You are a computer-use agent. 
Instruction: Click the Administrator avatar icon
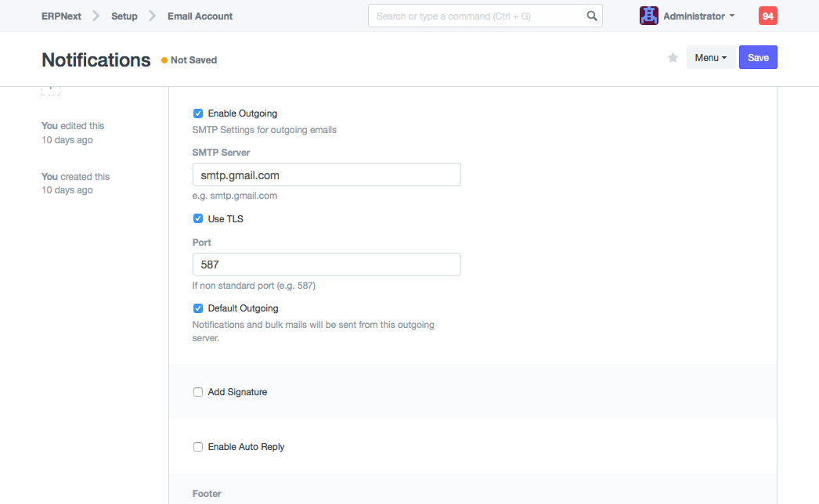(648, 16)
